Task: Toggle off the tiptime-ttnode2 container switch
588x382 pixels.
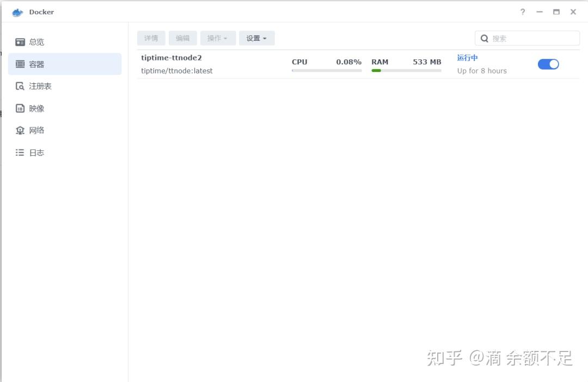Action: click(548, 64)
